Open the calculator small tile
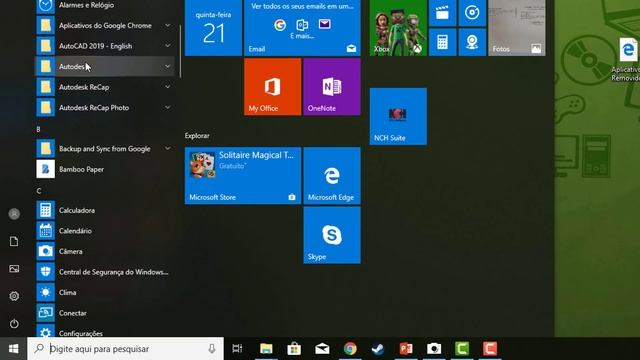The height and width of the screenshot is (360, 640). tap(442, 42)
